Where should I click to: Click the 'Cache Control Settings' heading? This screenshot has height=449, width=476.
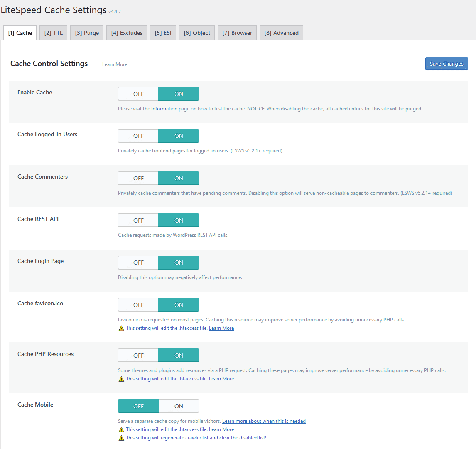(x=49, y=64)
